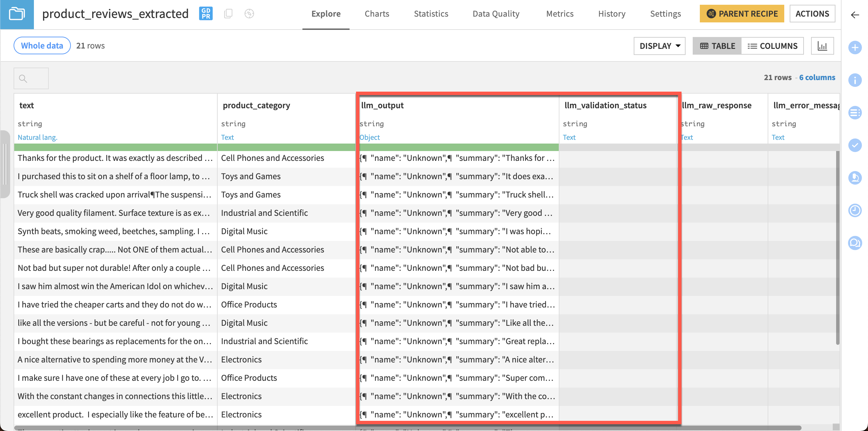Click the dataset folder icon
This screenshot has width=868, height=431.
17,14
